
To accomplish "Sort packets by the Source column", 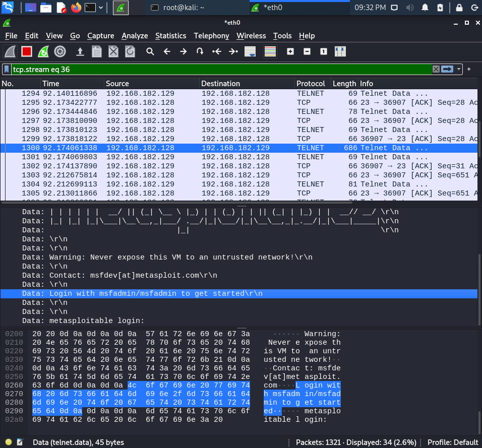I will pyautogui.click(x=152, y=84).
